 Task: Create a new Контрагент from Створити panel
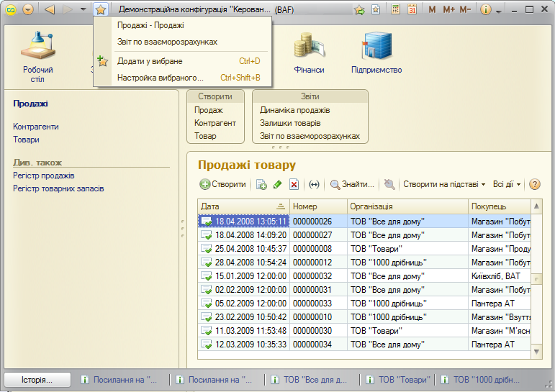pyautogui.click(x=215, y=123)
